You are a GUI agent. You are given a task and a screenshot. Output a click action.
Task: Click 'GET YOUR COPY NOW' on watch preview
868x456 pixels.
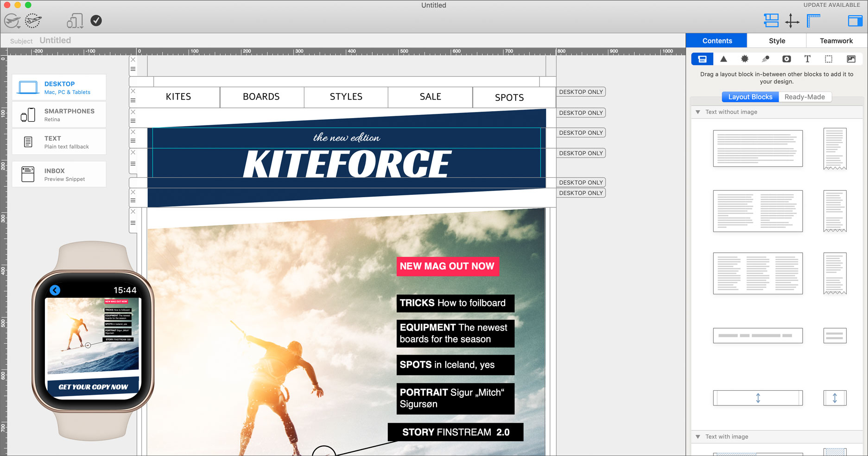(93, 387)
